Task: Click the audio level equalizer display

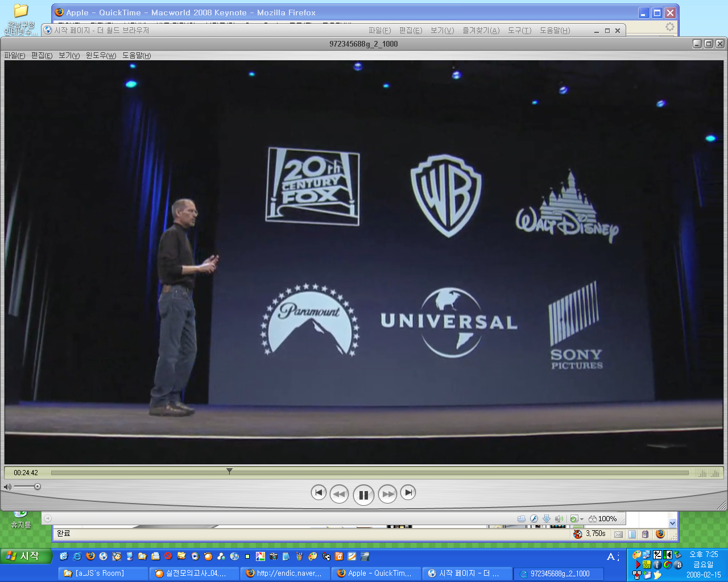Action: 709,473
